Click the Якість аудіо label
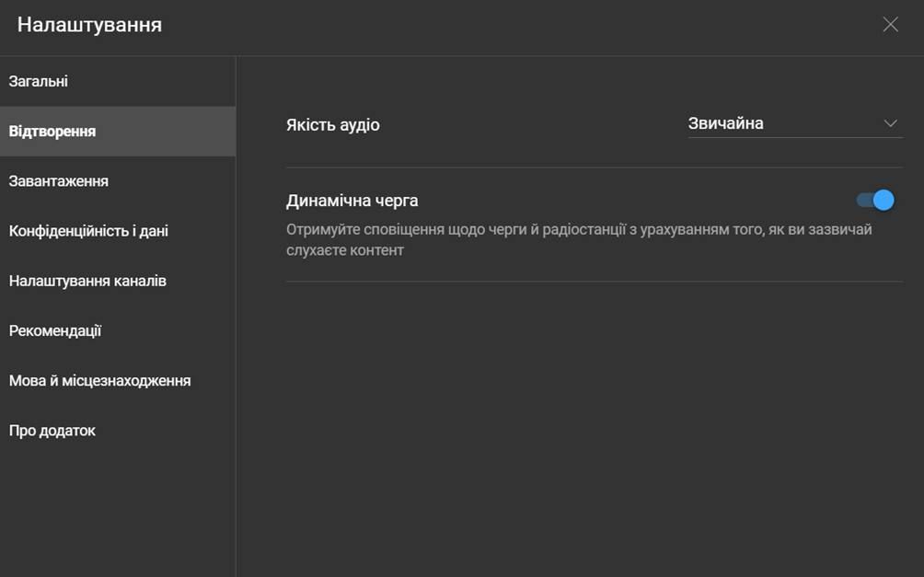Viewport: 924px width, 577px height. pyautogui.click(x=332, y=125)
